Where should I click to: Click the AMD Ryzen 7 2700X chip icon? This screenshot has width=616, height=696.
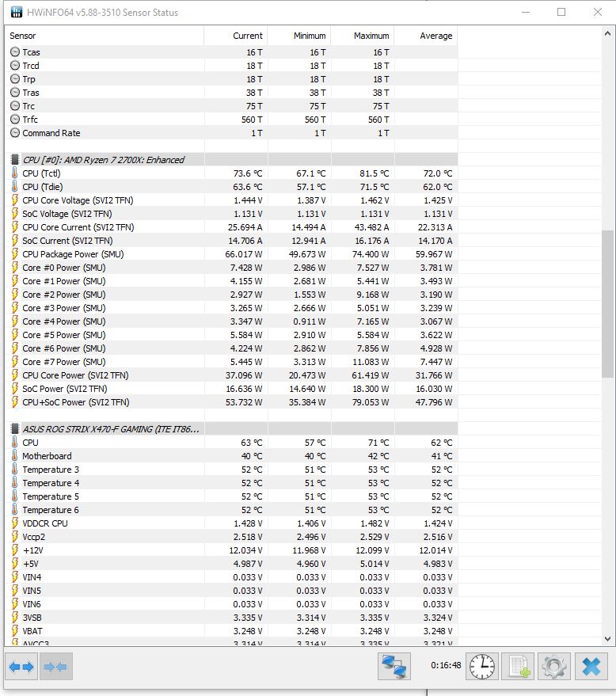tap(15, 159)
